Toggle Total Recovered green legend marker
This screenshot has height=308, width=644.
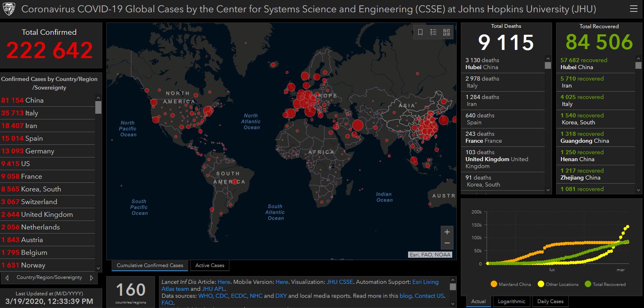point(588,284)
